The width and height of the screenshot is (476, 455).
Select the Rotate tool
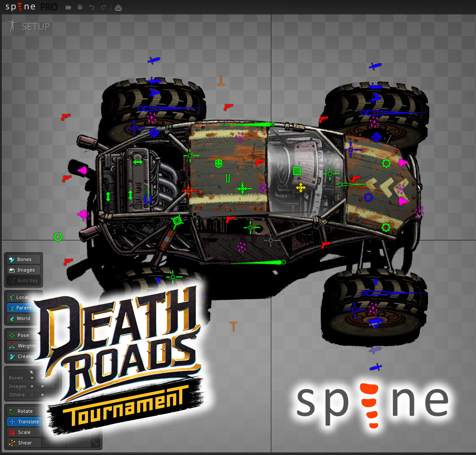click(23, 411)
